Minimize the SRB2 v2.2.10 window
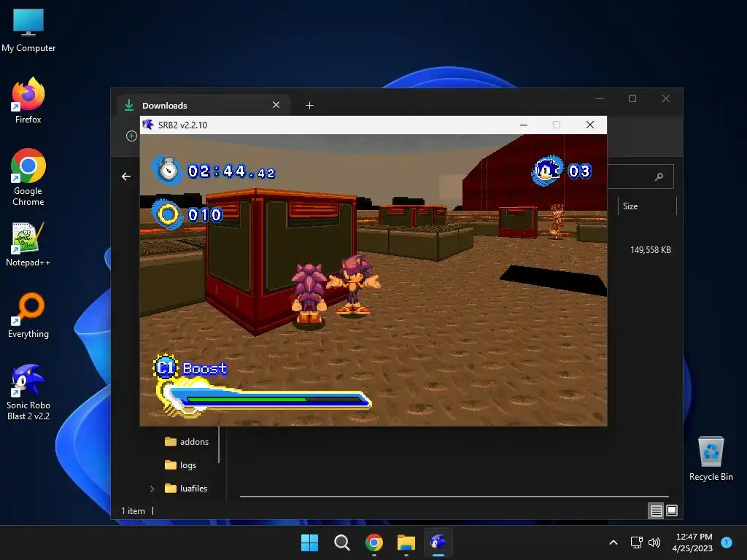 524,125
